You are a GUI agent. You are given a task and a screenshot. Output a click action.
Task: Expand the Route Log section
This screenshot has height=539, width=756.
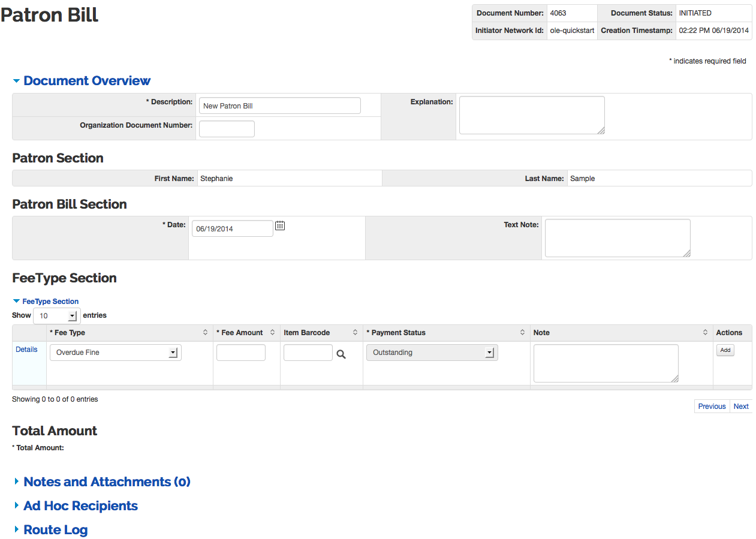click(x=55, y=530)
